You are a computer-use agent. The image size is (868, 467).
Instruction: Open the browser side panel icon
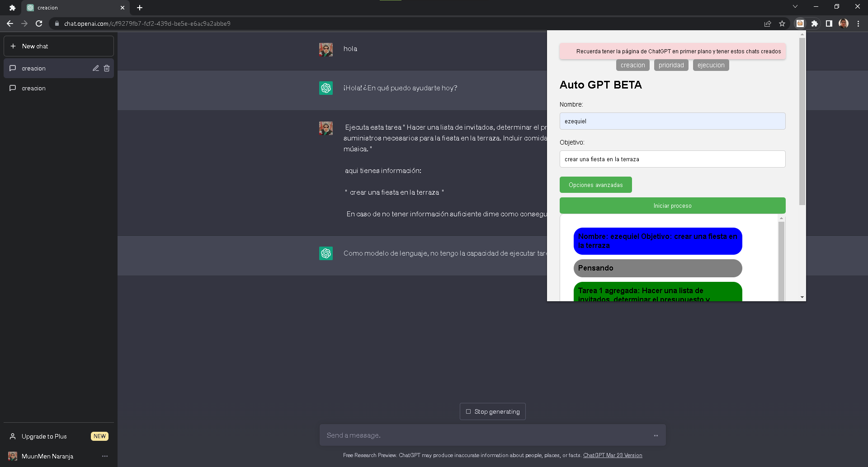click(829, 23)
